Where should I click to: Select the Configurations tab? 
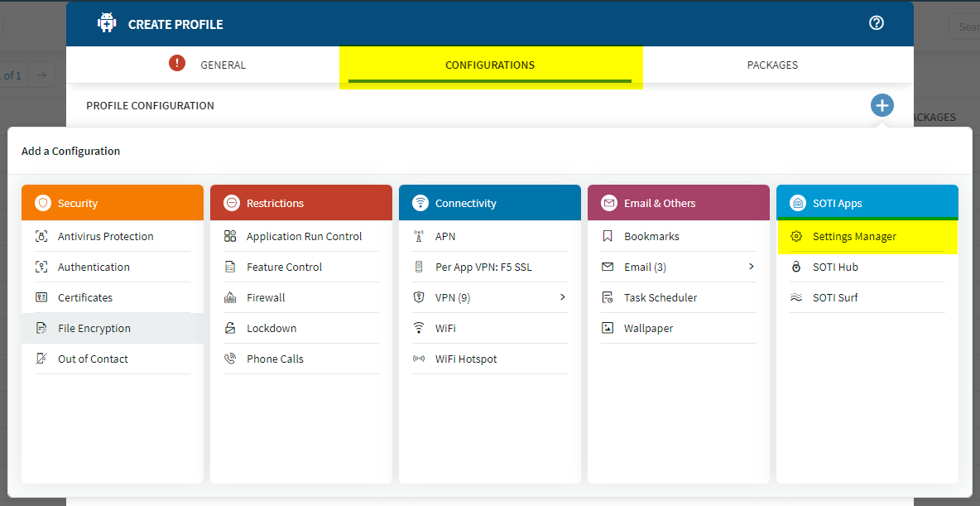[490, 65]
